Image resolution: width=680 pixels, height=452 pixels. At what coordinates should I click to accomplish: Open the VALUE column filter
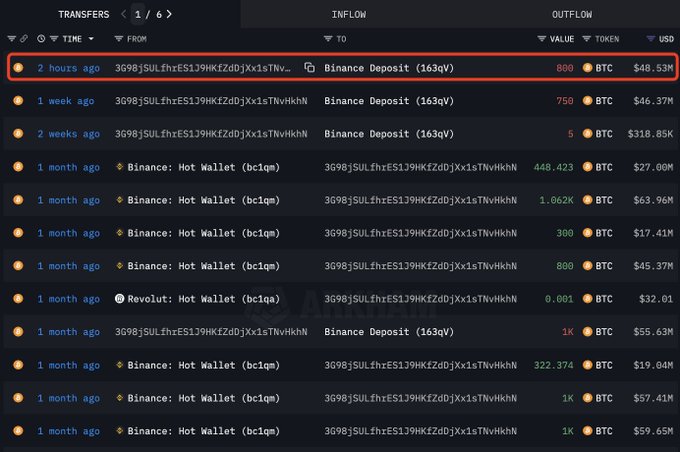point(541,39)
